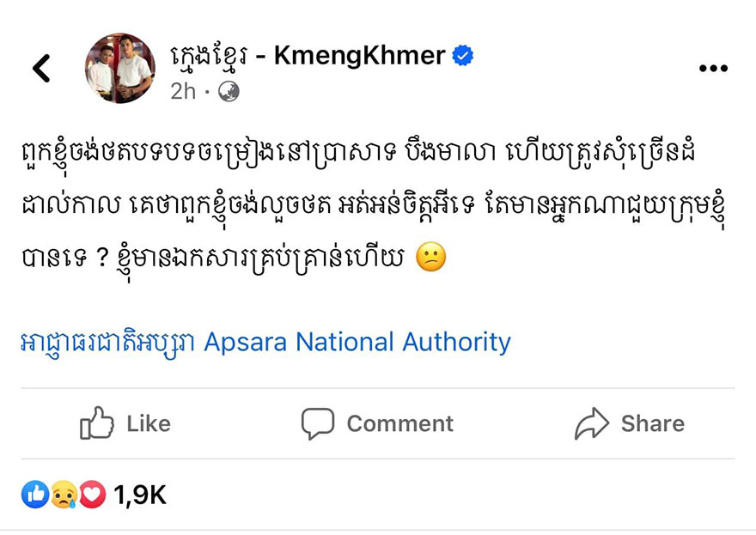This screenshot has height=535, width=756.
Task: Open the 1,9K reactions count
Action: tap(139, 495)
